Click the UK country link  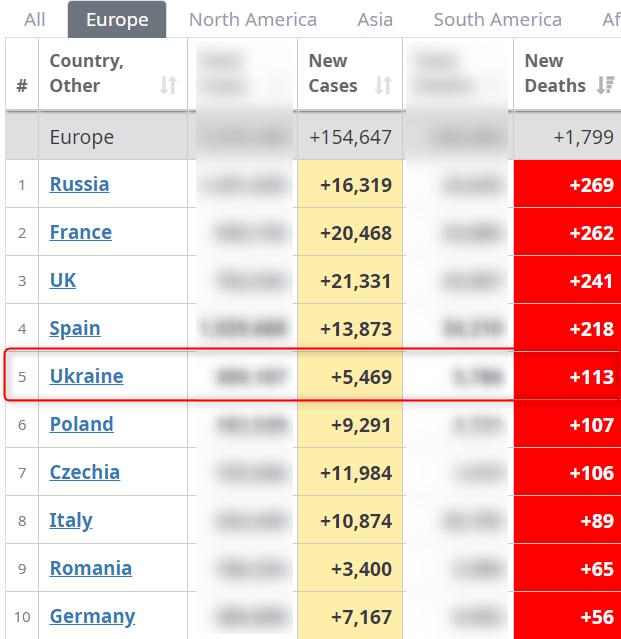pos(63,280)
